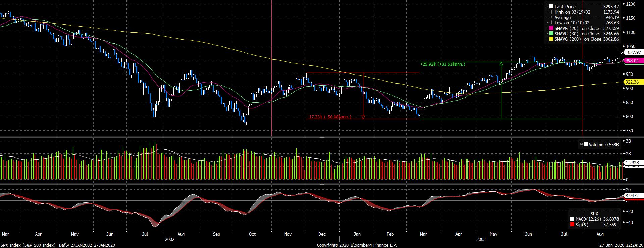This screenshot has height=248, width=644.
Task: Click the red Sig(9) legend swatch
Action: click(572, 225)
